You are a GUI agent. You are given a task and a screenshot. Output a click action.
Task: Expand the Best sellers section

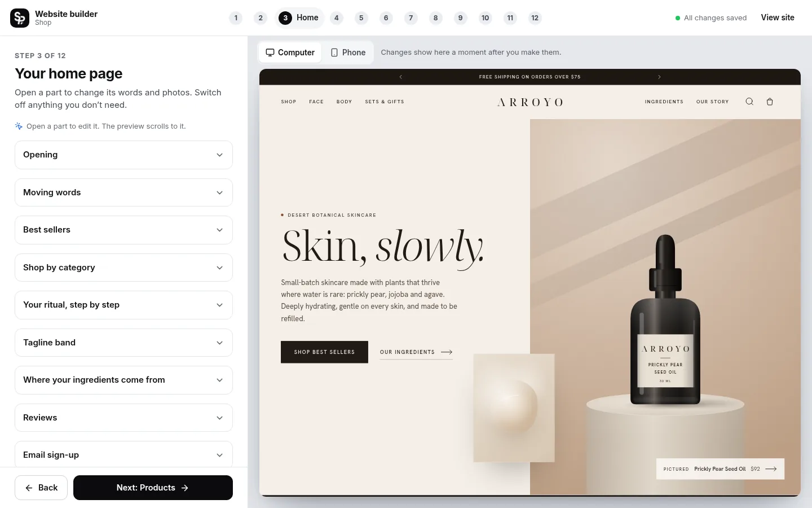point(123,230)
